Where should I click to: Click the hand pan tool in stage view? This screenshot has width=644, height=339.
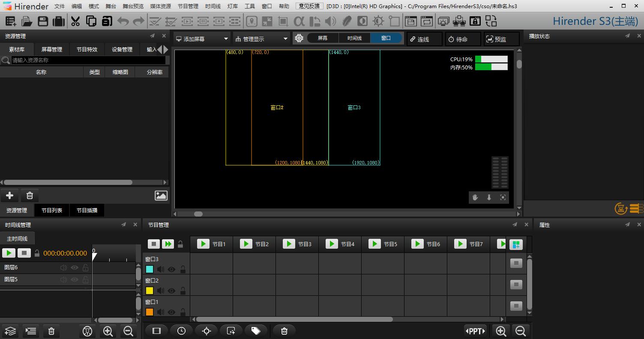[x=475, y=197]
